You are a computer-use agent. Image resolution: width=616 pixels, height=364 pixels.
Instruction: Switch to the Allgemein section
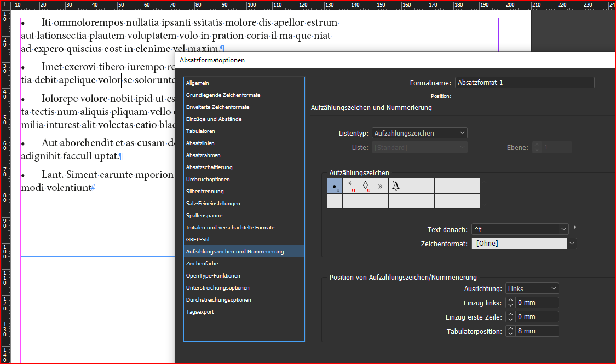pos(197,83)
